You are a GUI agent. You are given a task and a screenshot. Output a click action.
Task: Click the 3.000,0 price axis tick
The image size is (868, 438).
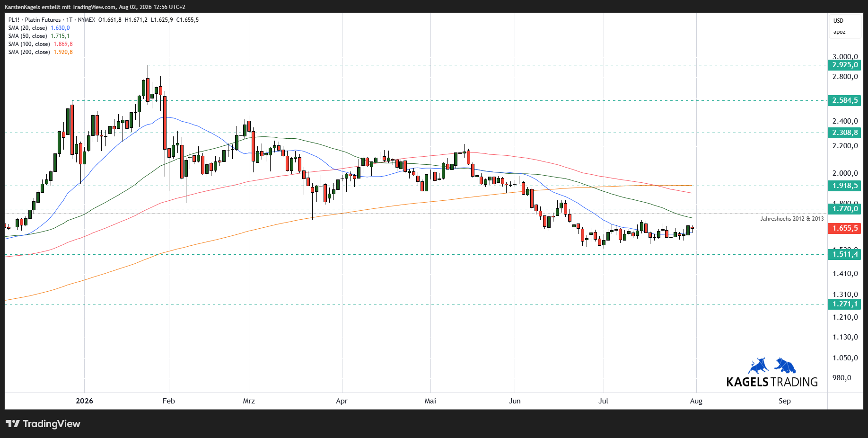point(845,57)
